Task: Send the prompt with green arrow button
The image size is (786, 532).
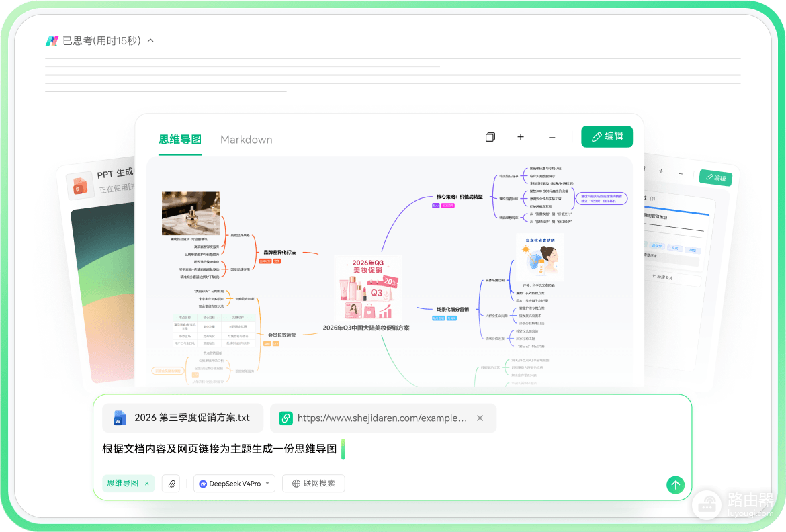Action: pyautogui.click(x=675, y=485)
